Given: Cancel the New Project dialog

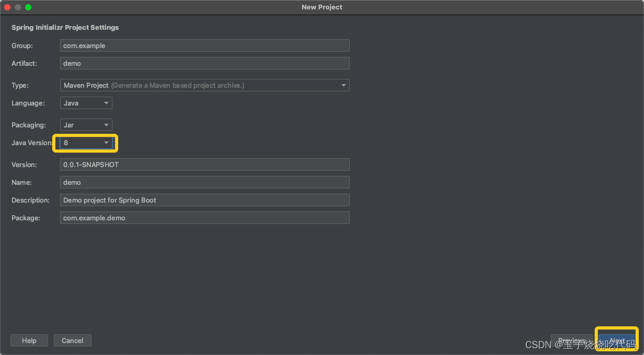Looking at the screenshot, I should [x=73, y=340].
